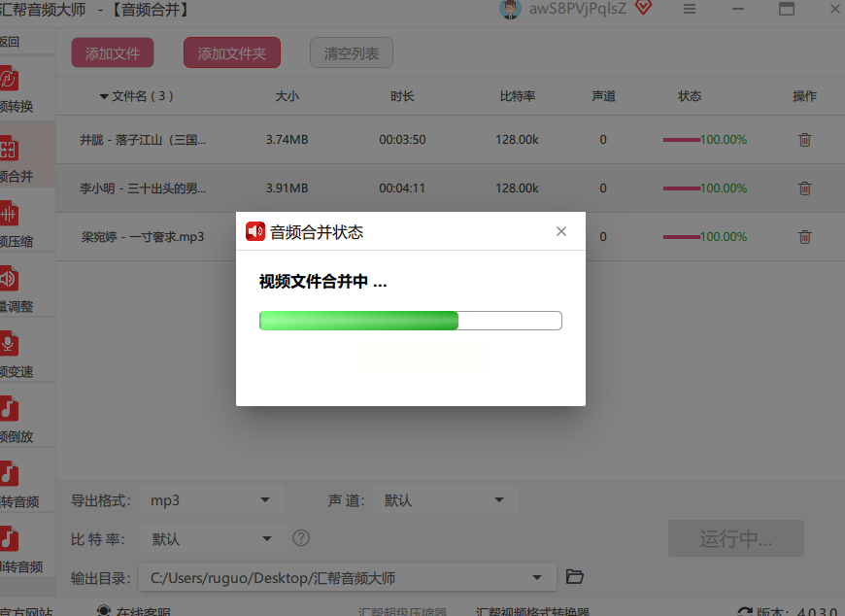Click the 3.91MB size cell
845x616 pixels.
(287, 188)
